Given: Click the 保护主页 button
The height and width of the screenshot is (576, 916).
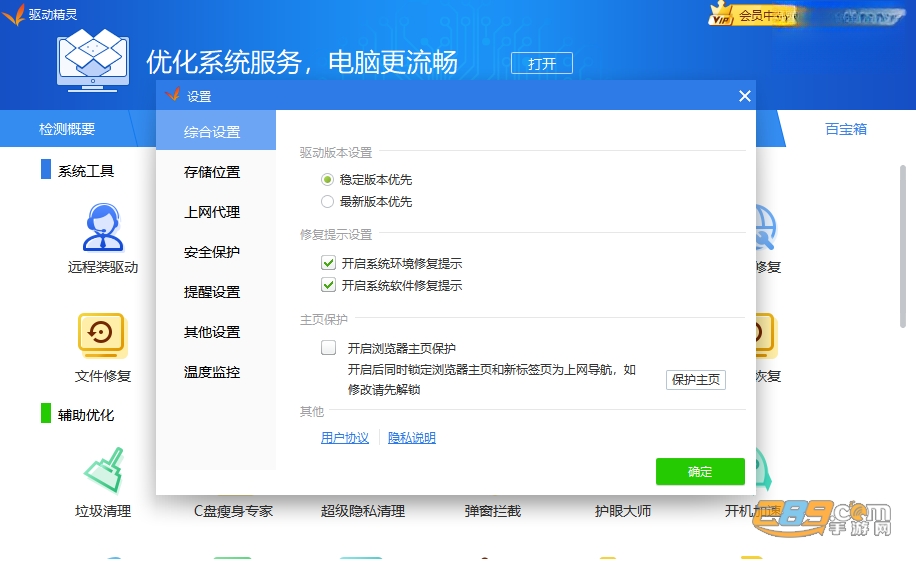Looking at the screenshot, I should [696, 380].
